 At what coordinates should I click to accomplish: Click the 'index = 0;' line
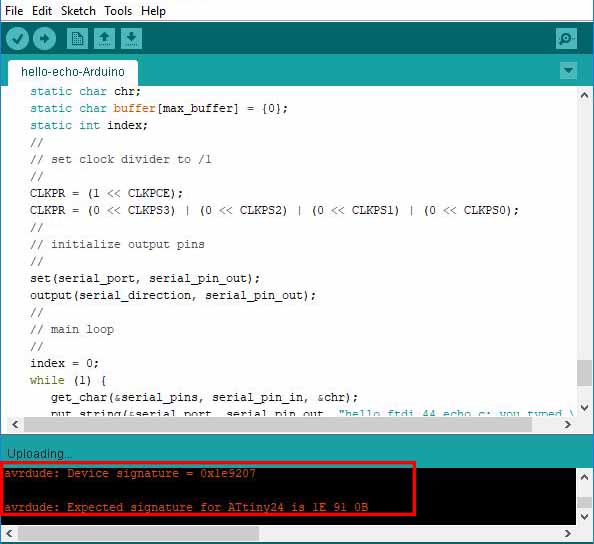64,363
